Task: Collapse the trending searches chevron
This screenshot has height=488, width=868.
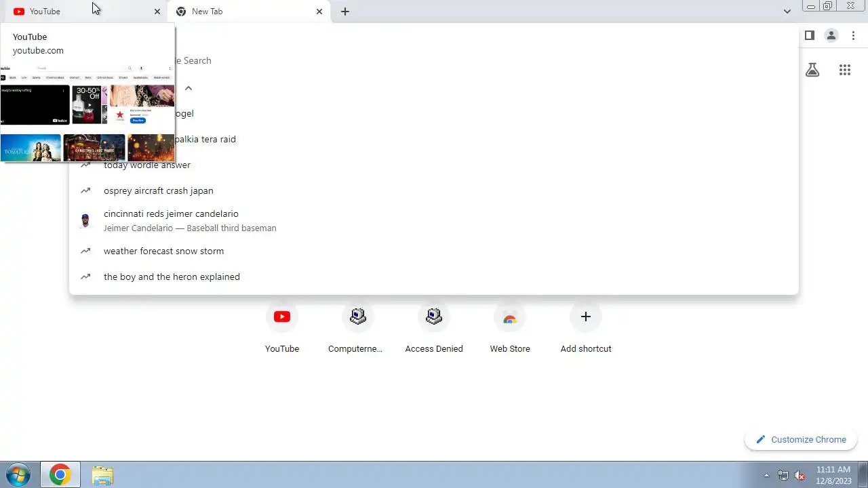Action: click(x=189, y=88)
